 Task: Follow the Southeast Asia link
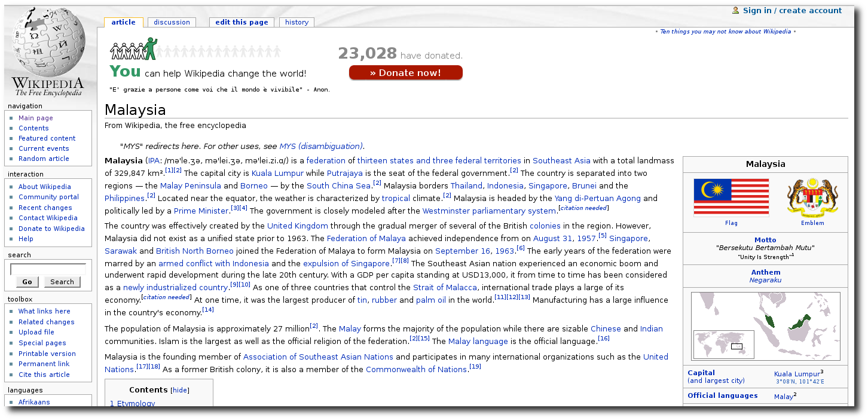(561, 160)
